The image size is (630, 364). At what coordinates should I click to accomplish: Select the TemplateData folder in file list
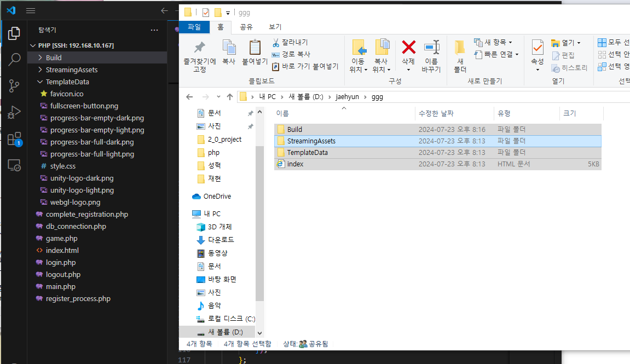click(x=437, y=152)
